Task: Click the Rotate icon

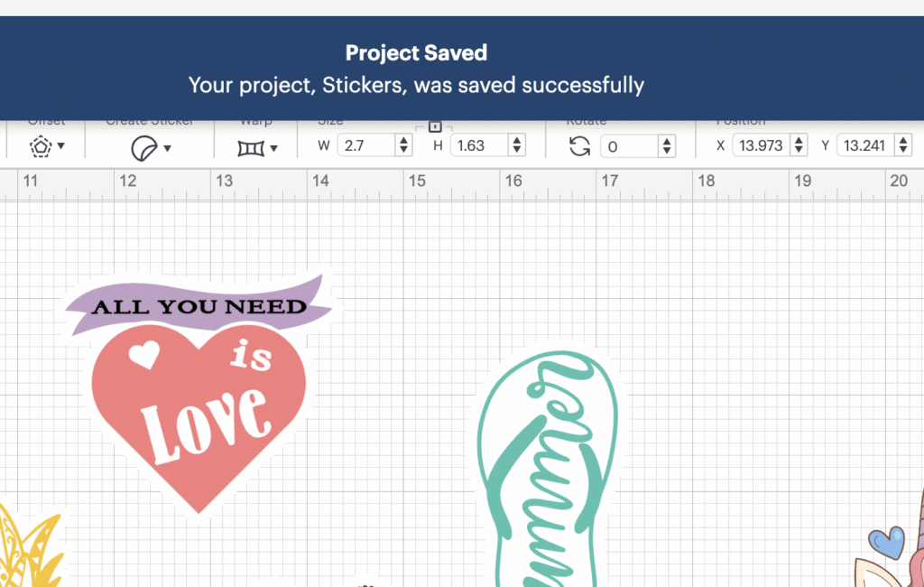Action: tap(579, 146)
